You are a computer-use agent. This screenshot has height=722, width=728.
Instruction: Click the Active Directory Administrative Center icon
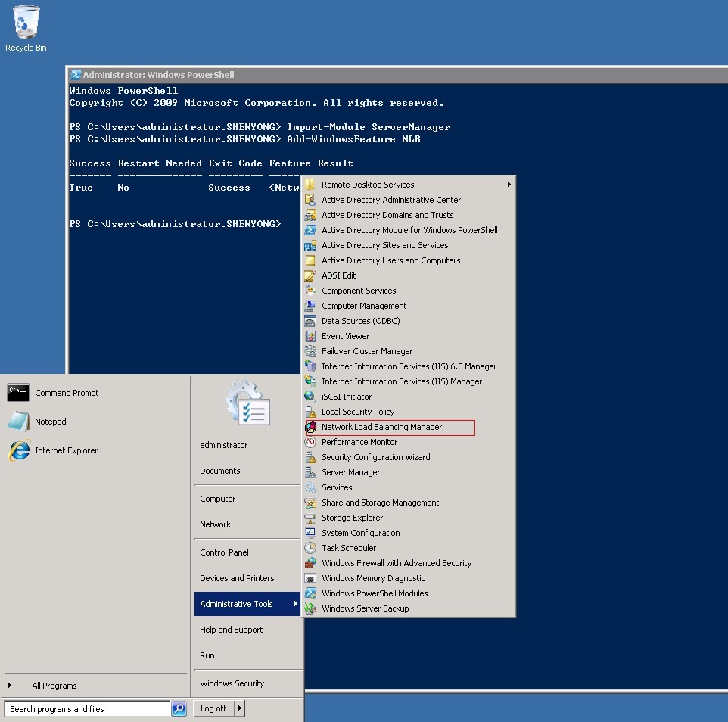coord(310,200)
